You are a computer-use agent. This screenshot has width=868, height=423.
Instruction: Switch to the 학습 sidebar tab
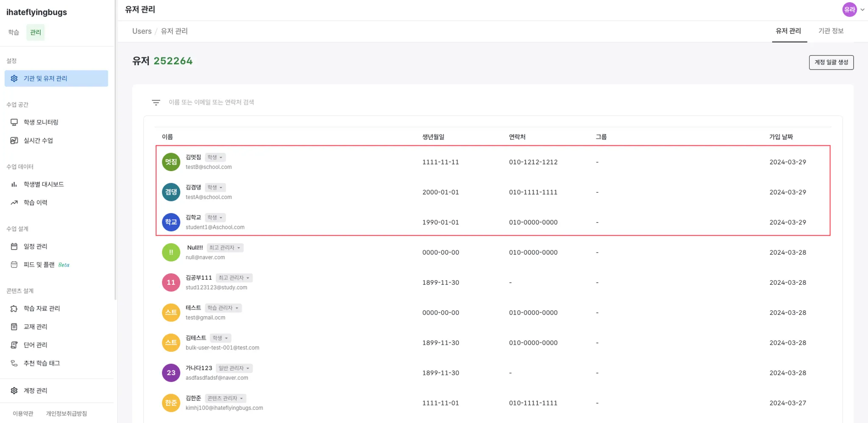[x=14, y=32]
